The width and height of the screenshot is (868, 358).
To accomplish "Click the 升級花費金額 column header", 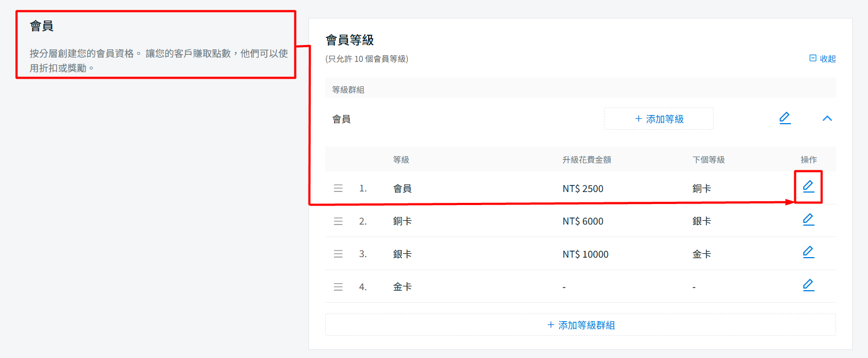I will 586,159.
